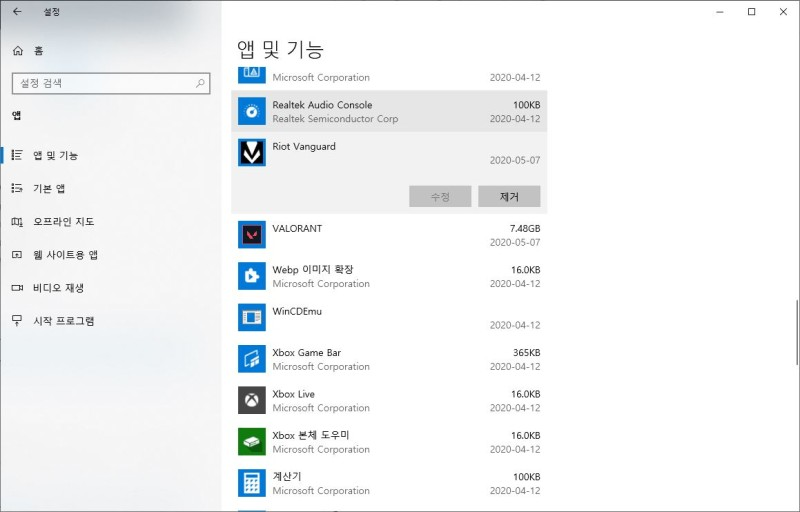Minimize the 설정 window

click(x=720, y=12)
